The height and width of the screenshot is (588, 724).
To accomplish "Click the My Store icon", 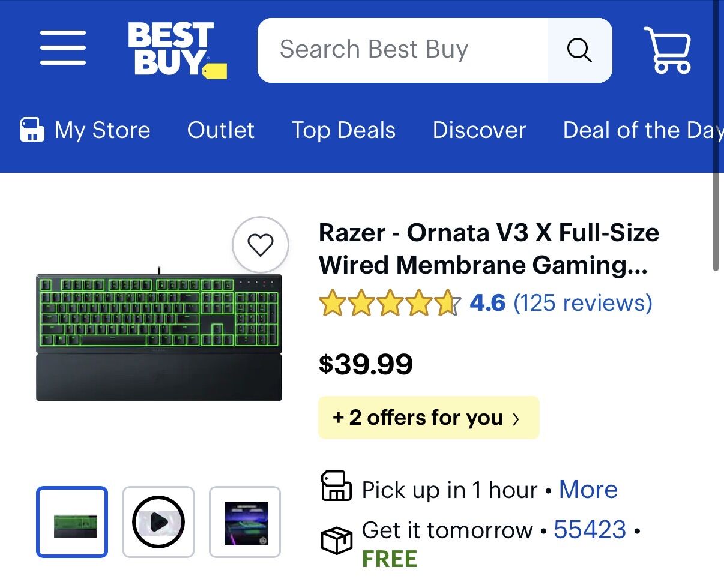I will click(32, 130).
